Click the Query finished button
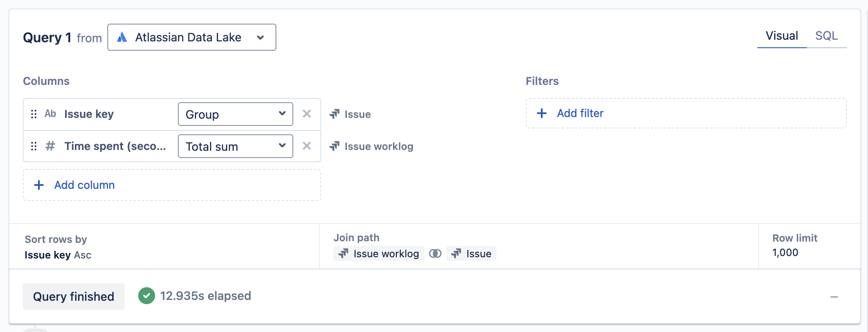Screen dimensions: 868x332 click(74, 296)
